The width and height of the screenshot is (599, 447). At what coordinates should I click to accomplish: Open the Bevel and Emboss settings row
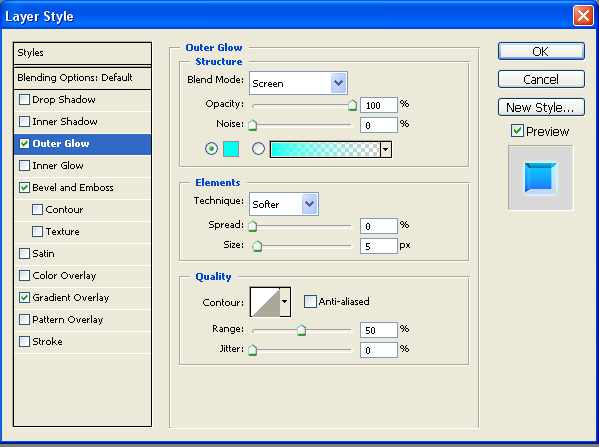click(x=83, y=188)
